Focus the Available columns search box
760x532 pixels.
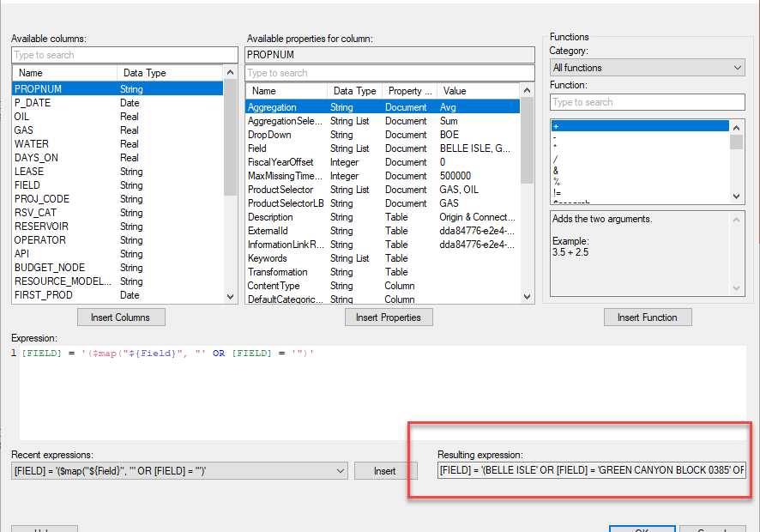[x=124, y=55]
